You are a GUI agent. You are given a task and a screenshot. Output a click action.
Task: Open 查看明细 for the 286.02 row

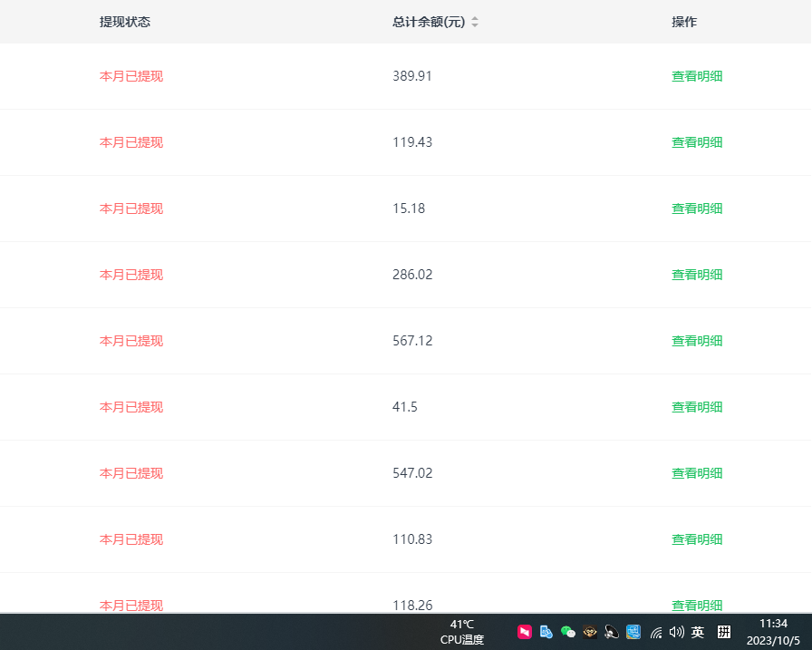(697, 275)
